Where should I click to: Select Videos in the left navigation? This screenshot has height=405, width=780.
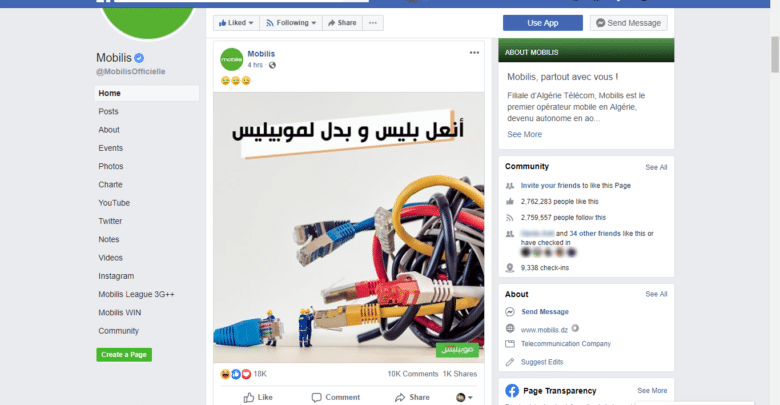(x=110, y=258)
